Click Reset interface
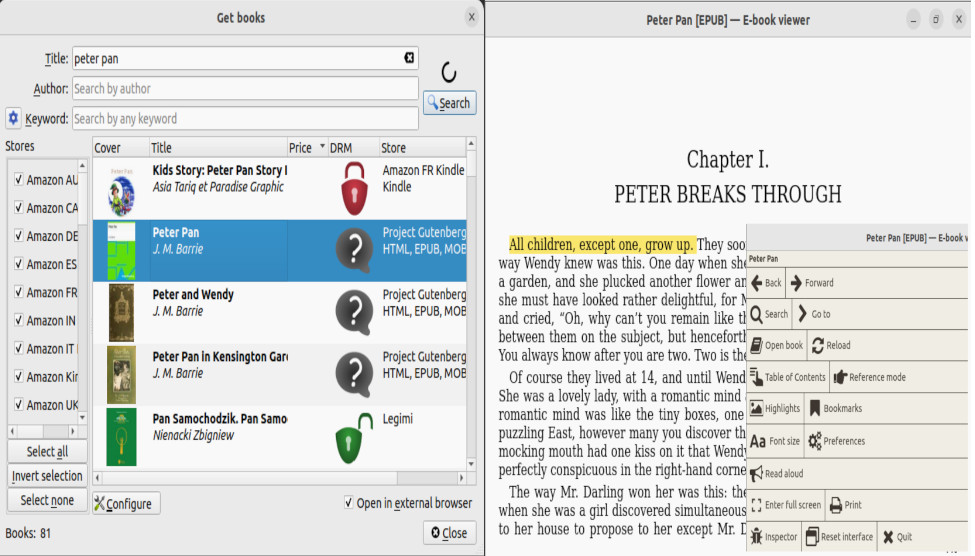 (839, 537)
